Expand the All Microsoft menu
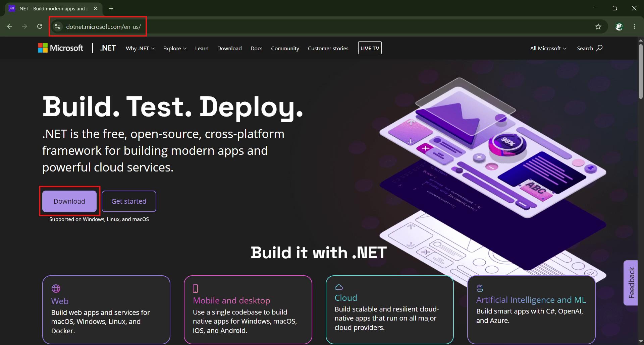This screenshot has height=345, width=644. tap(548, 48)
